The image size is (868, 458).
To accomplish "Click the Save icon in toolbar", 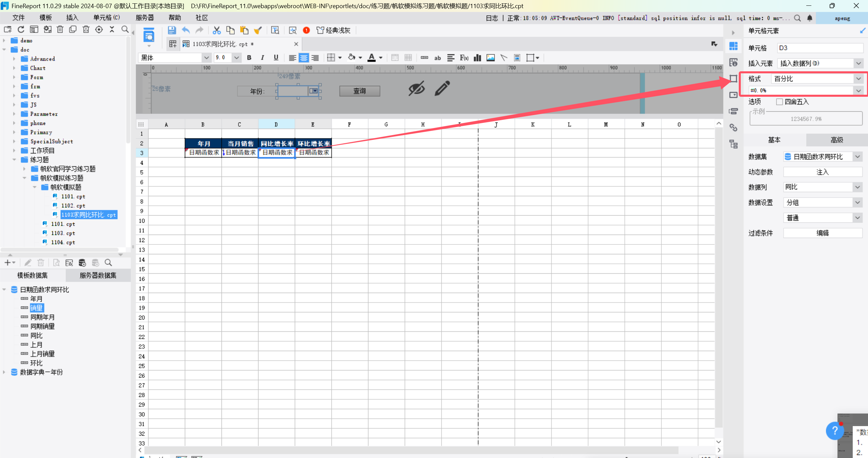I will pos(172,31).
